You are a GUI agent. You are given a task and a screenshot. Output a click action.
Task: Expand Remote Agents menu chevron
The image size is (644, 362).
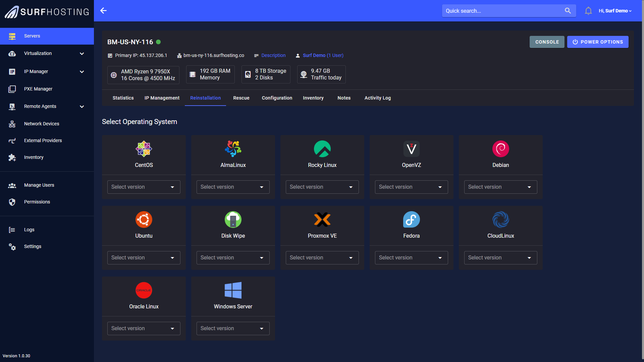point(82,107)
